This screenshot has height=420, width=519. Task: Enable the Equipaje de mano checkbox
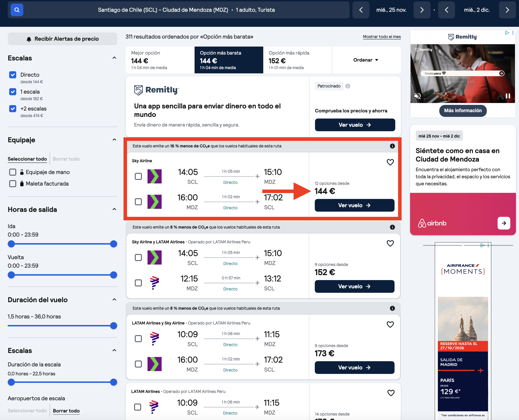pyautogui.click(x=13, y=172)
